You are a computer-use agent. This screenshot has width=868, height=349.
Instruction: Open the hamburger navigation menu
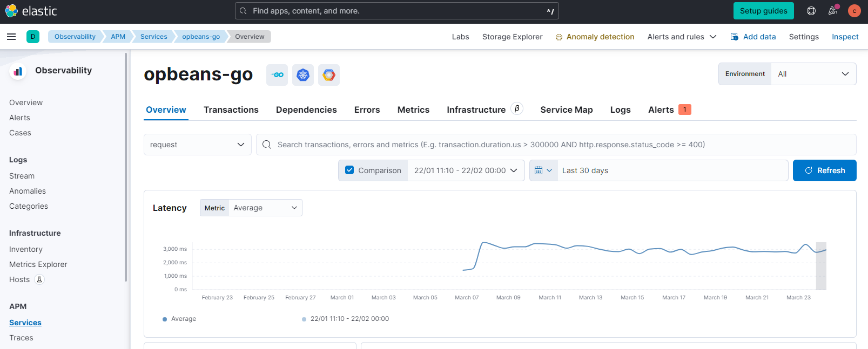[11, 37]
